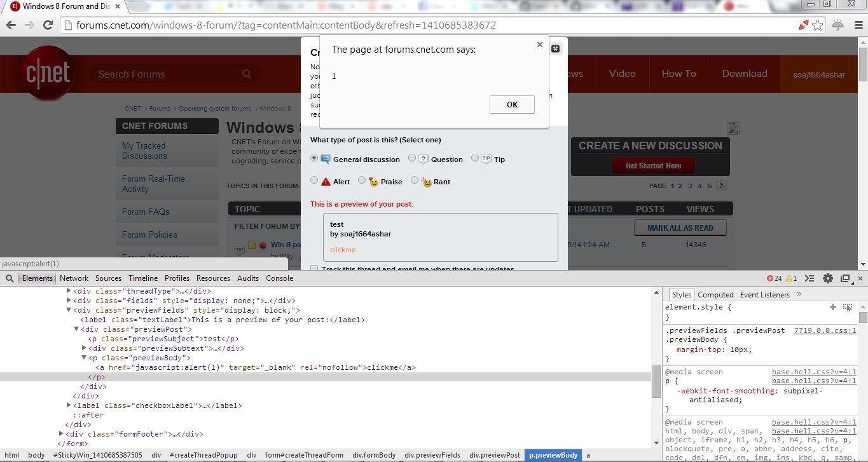The width and height of the screenshot is (868, 462).
Task: Click the next page arrow in forum pagination
Action: pyautogui.click(x=721, y=186)
